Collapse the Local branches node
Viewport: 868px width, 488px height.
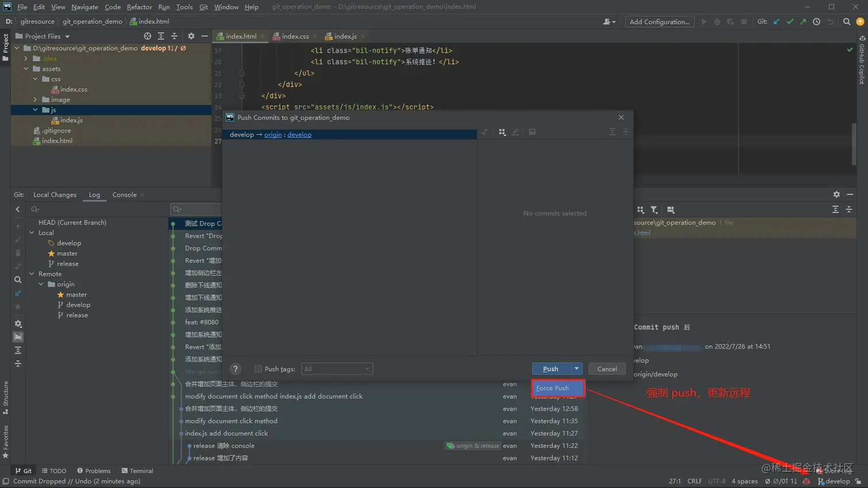tap(32, 233)
